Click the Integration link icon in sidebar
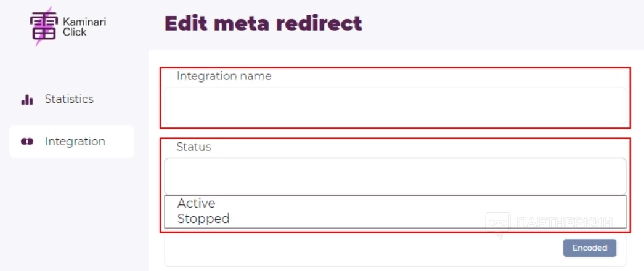The image size is (644, 271). pyautogui.click(x=26, y=142)
